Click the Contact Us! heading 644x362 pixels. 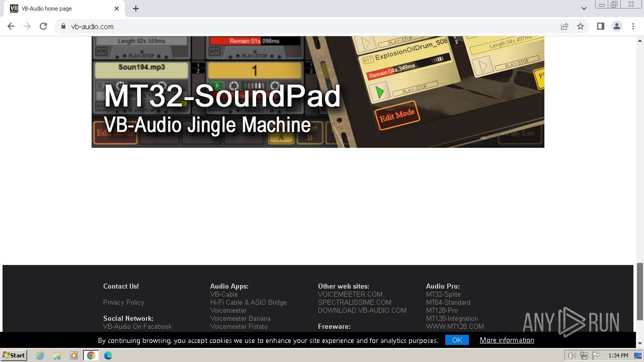click(x=121, y=286)
